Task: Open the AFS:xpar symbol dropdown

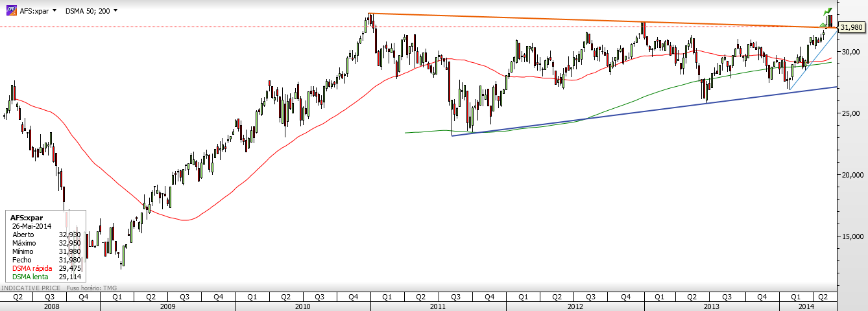Action: 53,11
